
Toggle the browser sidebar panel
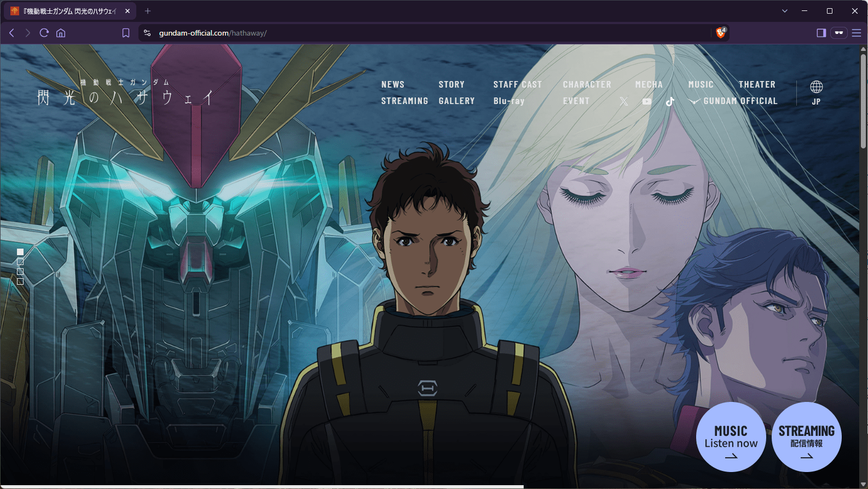coord(821,33)
